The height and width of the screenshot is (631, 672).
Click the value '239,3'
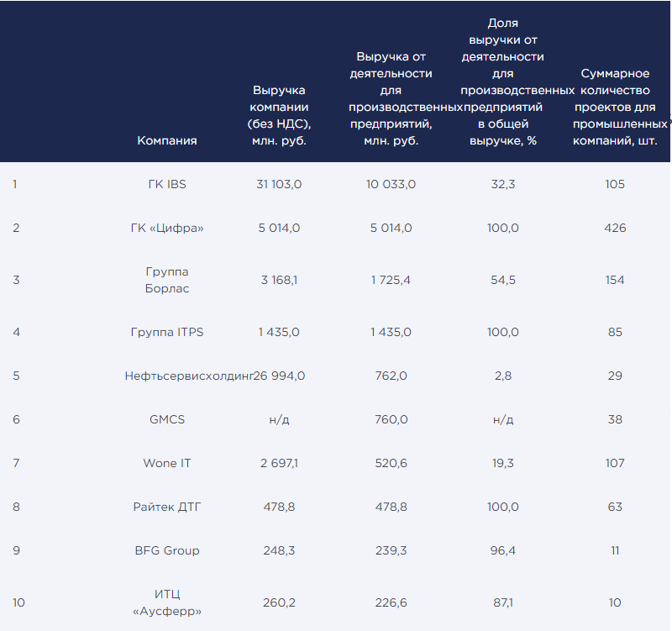click(x=391, y=551)
